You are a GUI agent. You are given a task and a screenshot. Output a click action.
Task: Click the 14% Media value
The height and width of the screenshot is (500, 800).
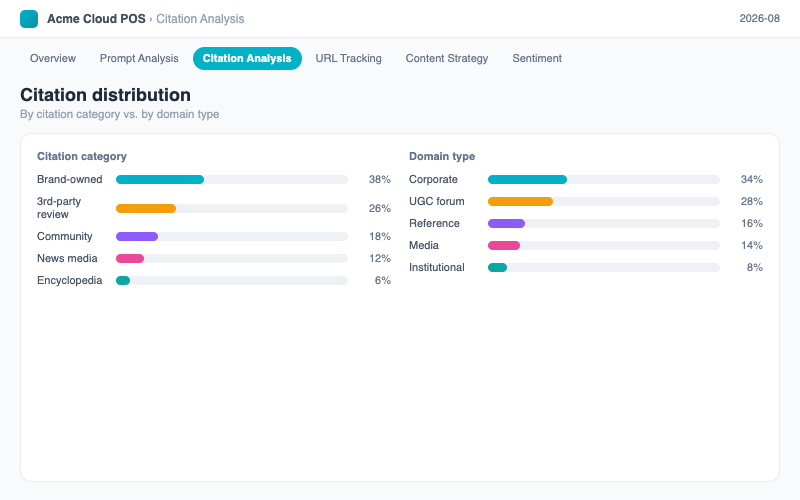coord(752,245)
